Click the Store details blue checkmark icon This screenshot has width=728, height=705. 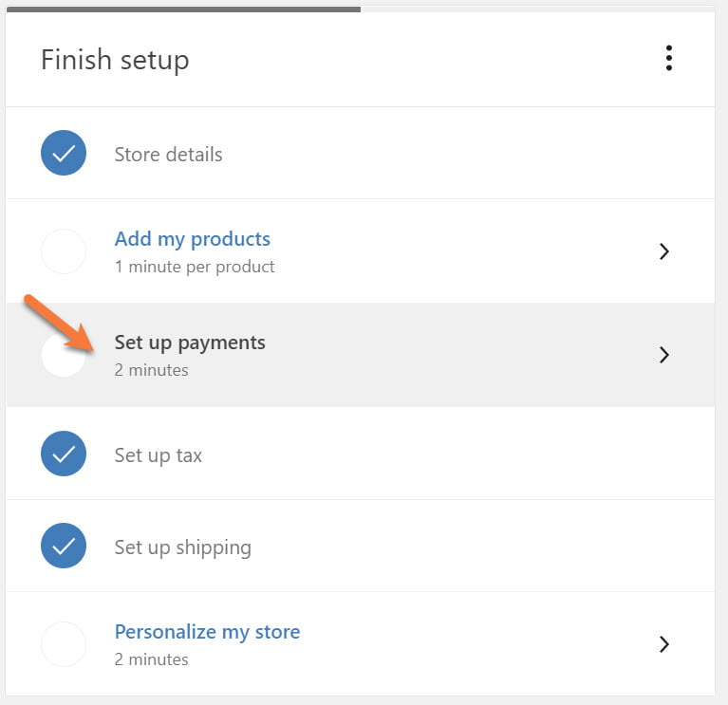click(64, 154)
